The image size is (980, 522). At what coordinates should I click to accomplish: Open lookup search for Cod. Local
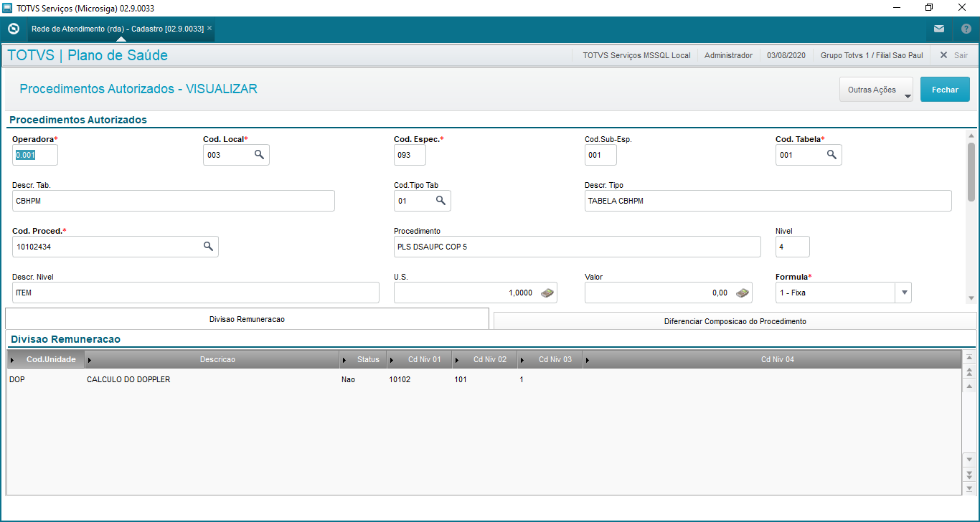259,154
